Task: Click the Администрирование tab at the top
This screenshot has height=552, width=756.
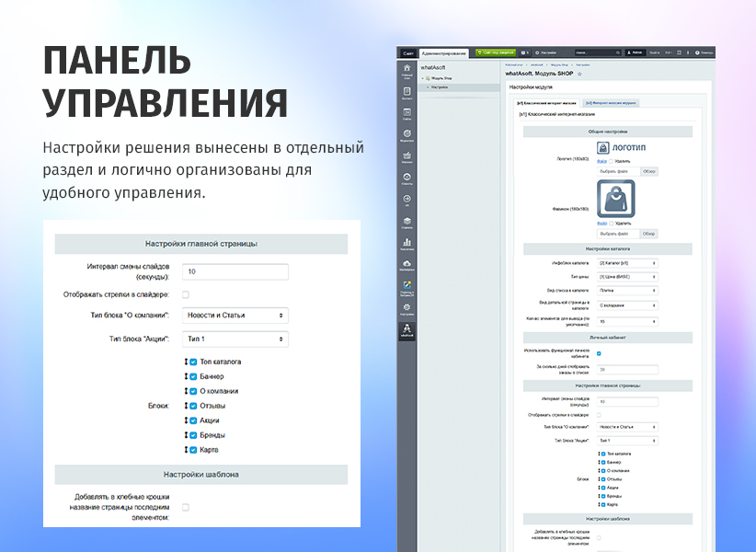Action: (x=443, y=52)
